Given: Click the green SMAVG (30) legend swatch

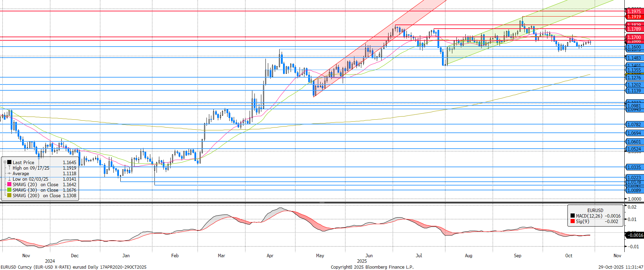Looking at the screenshot, I should coord(9,190).
